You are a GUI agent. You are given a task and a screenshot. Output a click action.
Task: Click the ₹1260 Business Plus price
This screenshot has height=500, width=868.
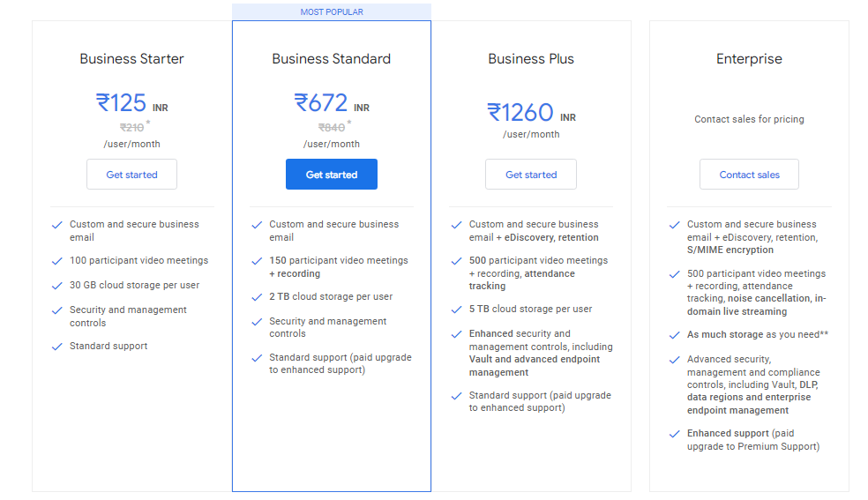[x=520, y=113]
